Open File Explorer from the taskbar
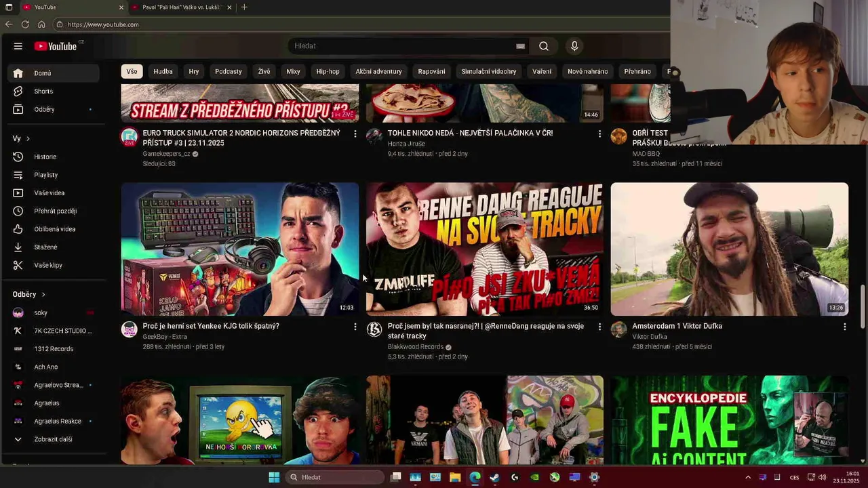Image resolution: width=868 pixels, height=488 pixels. point(455,477)
